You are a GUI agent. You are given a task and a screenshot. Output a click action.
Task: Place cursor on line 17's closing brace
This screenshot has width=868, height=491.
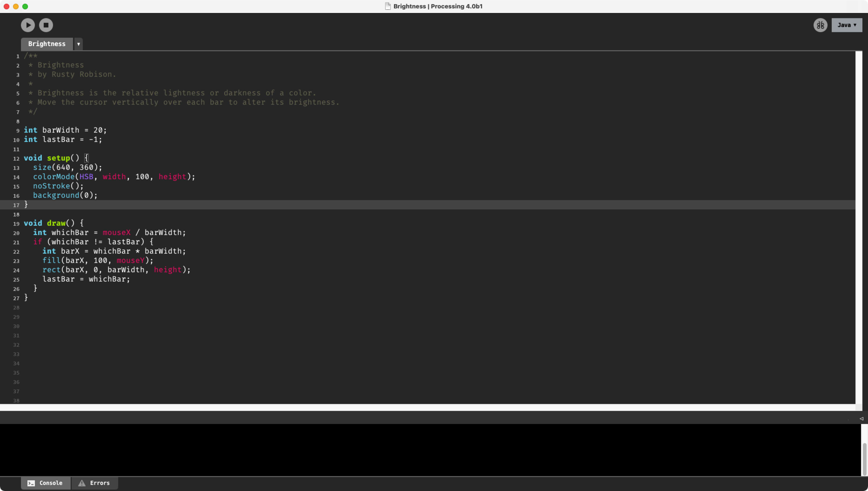(x=26, y=204)
